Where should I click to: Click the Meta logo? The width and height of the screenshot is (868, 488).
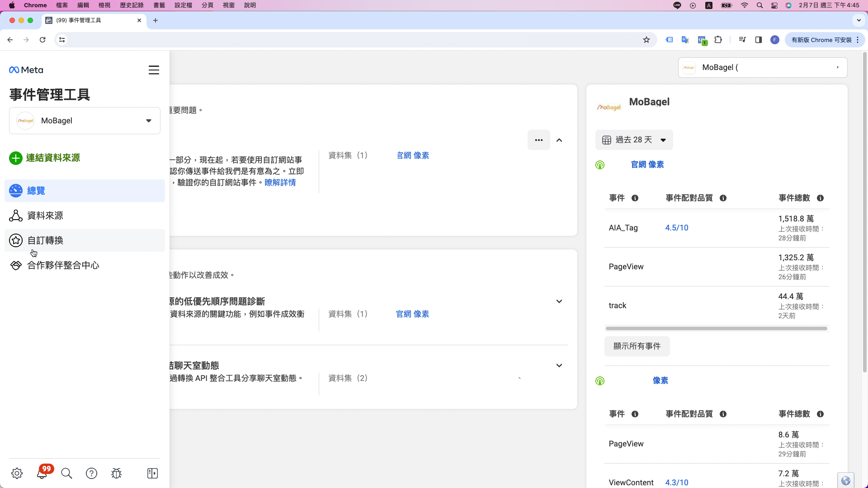pyautogui.click(x=26, y=70)
